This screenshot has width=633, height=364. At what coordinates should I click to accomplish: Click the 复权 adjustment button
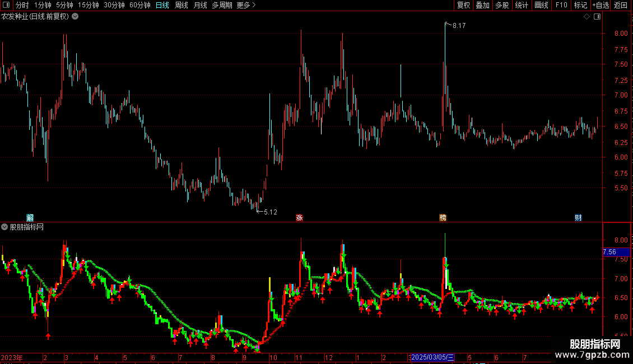point(463,5)
